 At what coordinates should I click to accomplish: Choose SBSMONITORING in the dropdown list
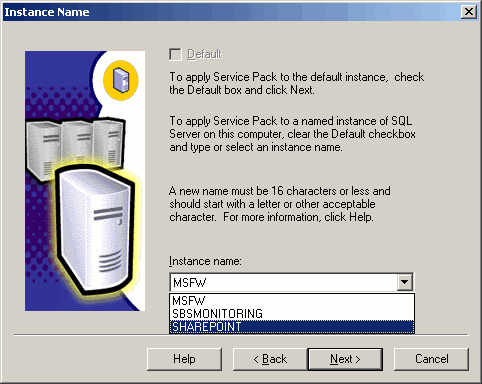click(292, 314)
